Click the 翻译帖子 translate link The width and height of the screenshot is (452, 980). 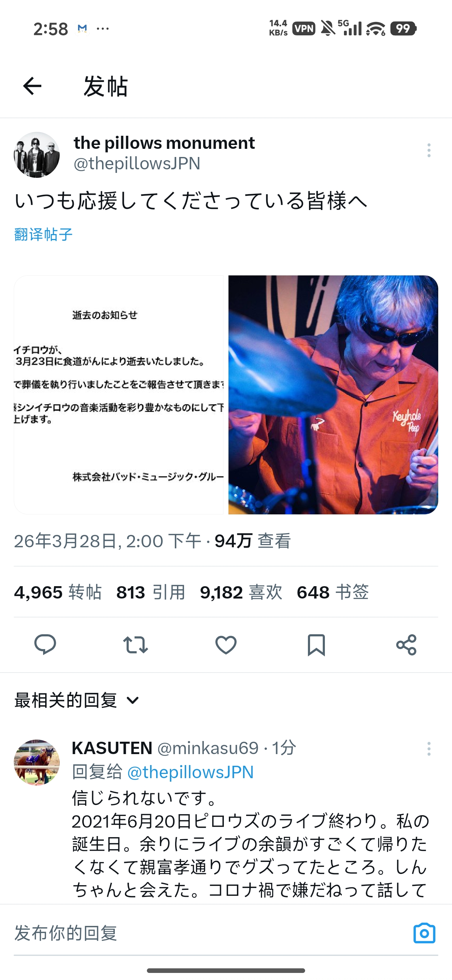(43, 234)
